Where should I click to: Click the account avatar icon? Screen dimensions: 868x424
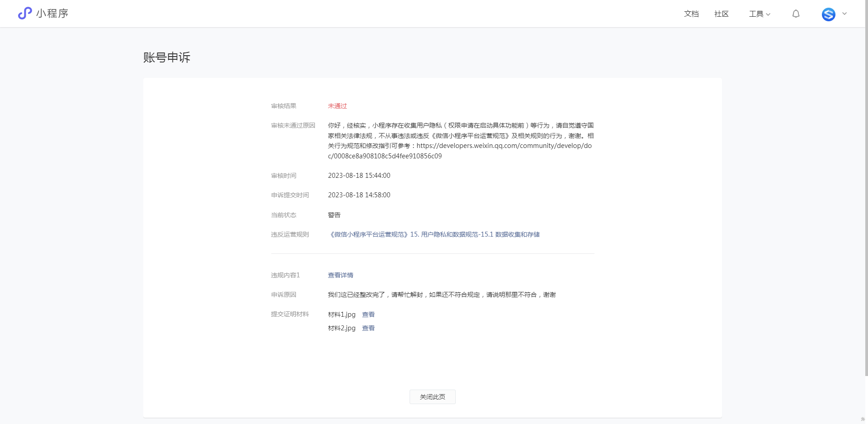point(828,14)
